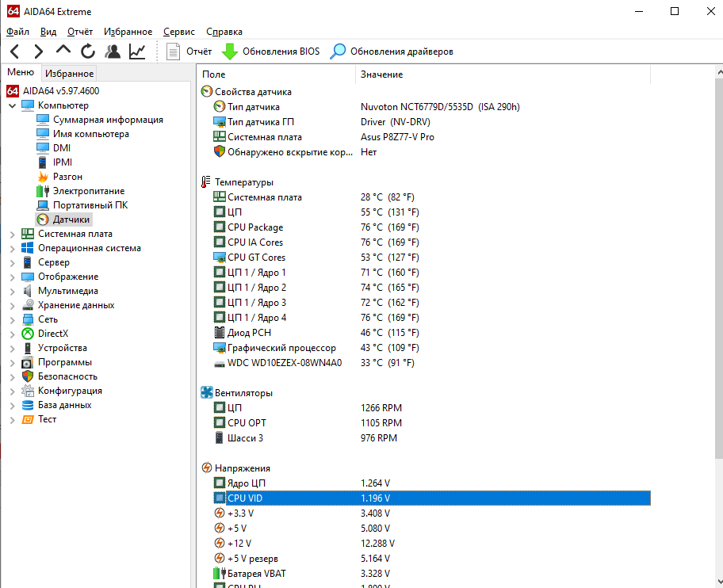723x588 pixels.
Task: Select Имя компьютера tree item
Action: tap(91, 134)
